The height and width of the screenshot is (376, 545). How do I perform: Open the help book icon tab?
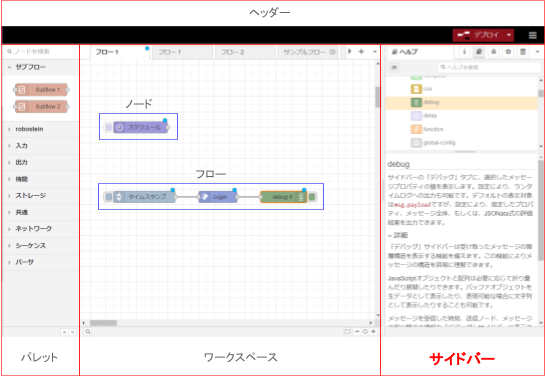(479, 52)
